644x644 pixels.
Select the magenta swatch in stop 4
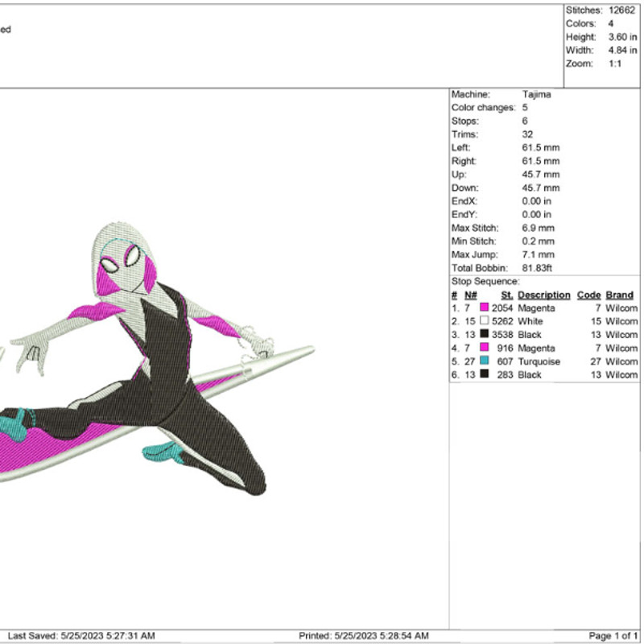point(485,349)
